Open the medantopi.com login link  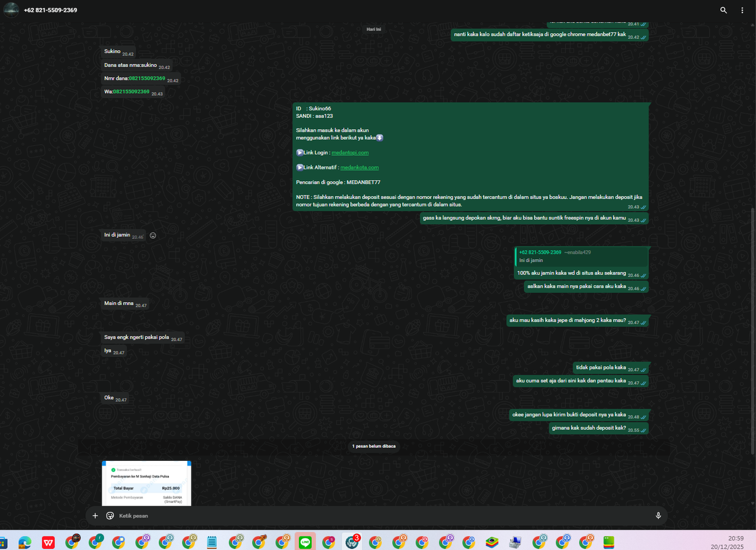(x=350, y=153)
